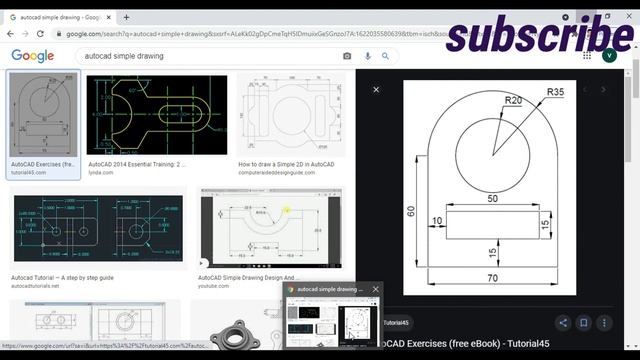Open the large AutoCAD exercise drawing preview
The image size is (640, 360).
tap(490, 188)
